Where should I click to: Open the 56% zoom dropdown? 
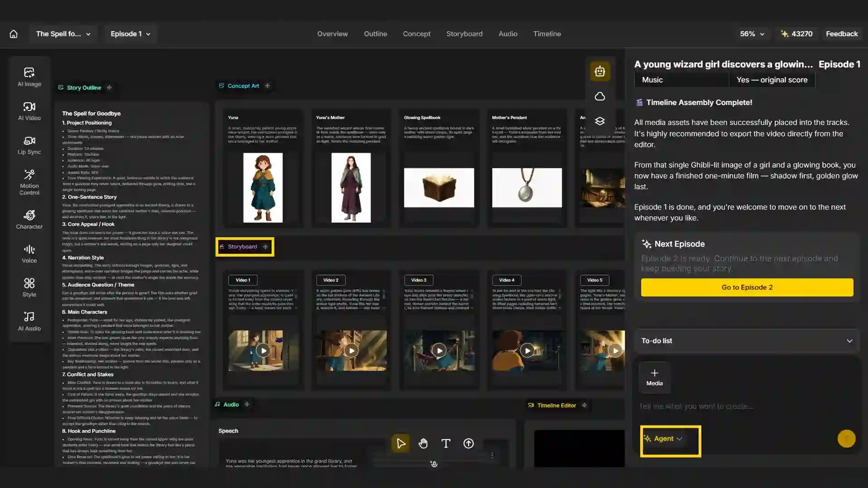tap(752, 34)
